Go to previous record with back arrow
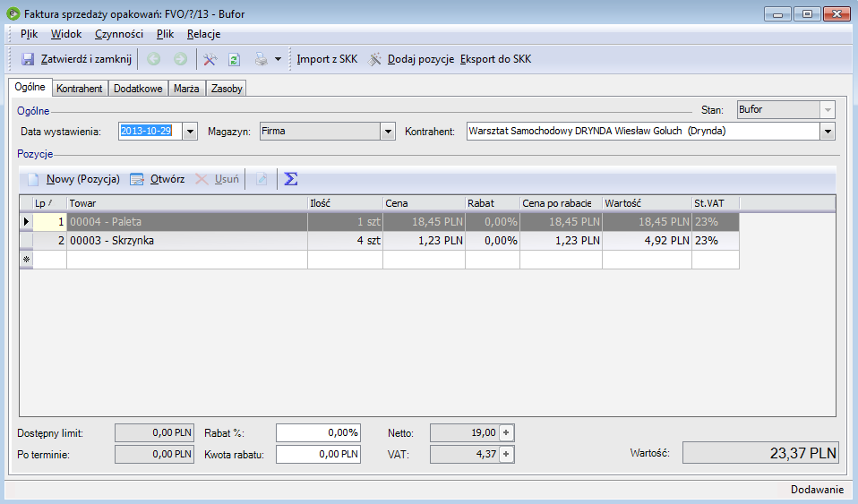 click(x=154, y=59)
